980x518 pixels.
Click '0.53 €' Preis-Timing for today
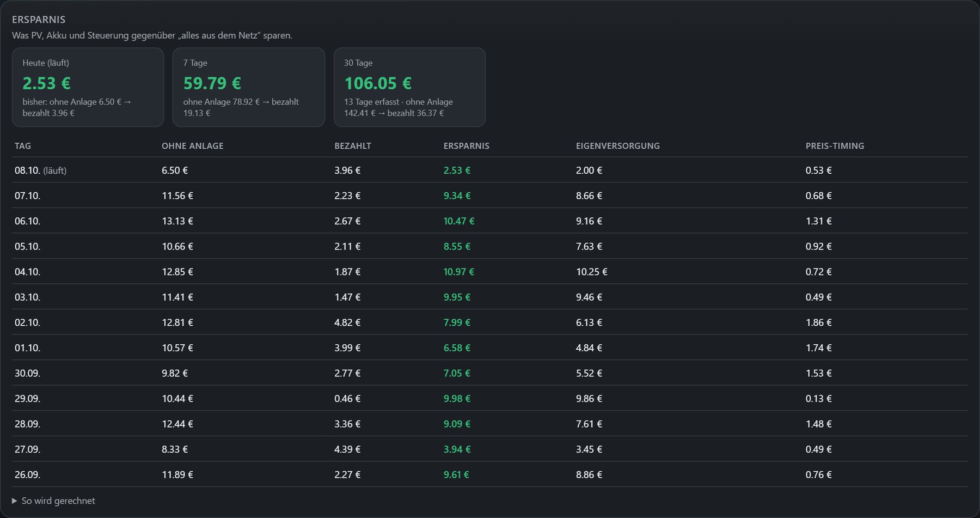click(x=819, y=170)
